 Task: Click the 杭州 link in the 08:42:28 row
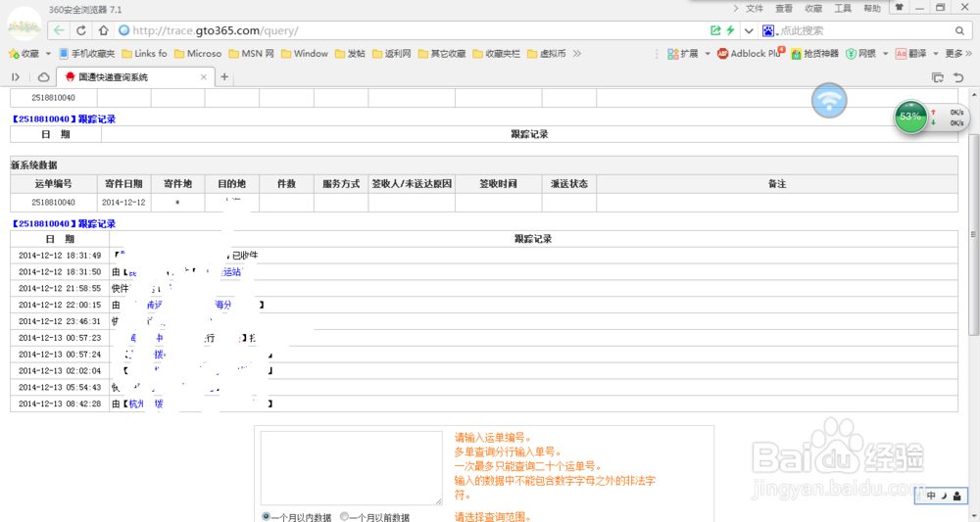136,404
